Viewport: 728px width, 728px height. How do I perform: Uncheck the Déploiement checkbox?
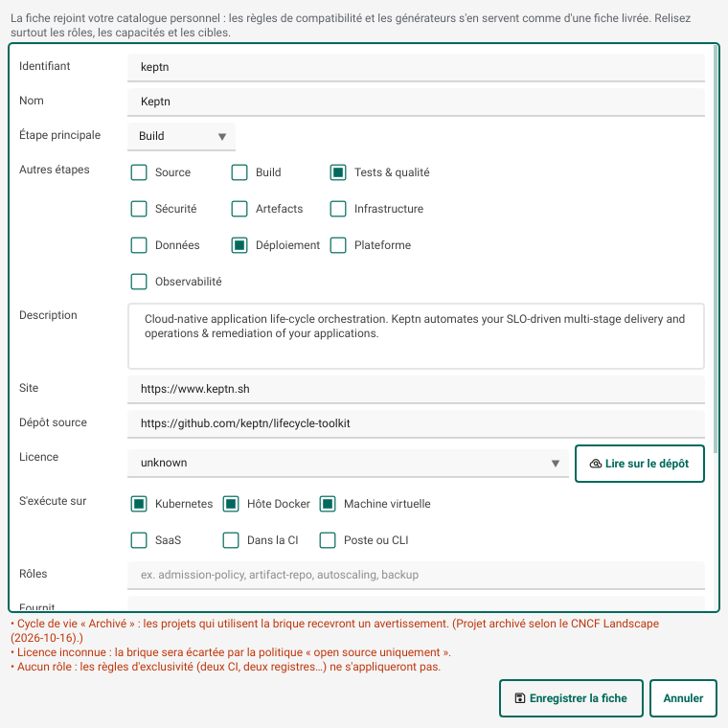[239, 245]
